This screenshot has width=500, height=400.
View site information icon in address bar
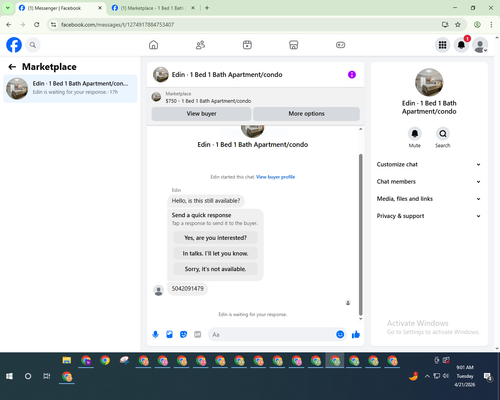click(53, 25)
